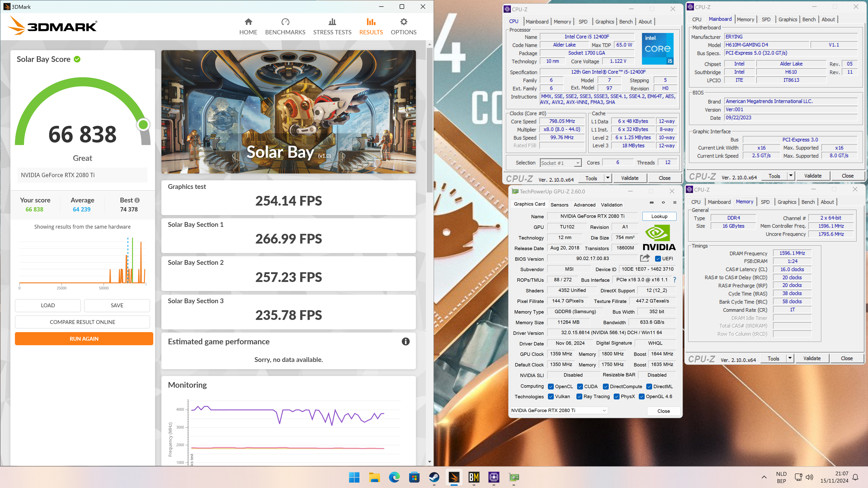Viewport: 868px width, 488px height.
Task: Open Graphics tab in the Memory CPU-Z window
Action: click(787, 202)
